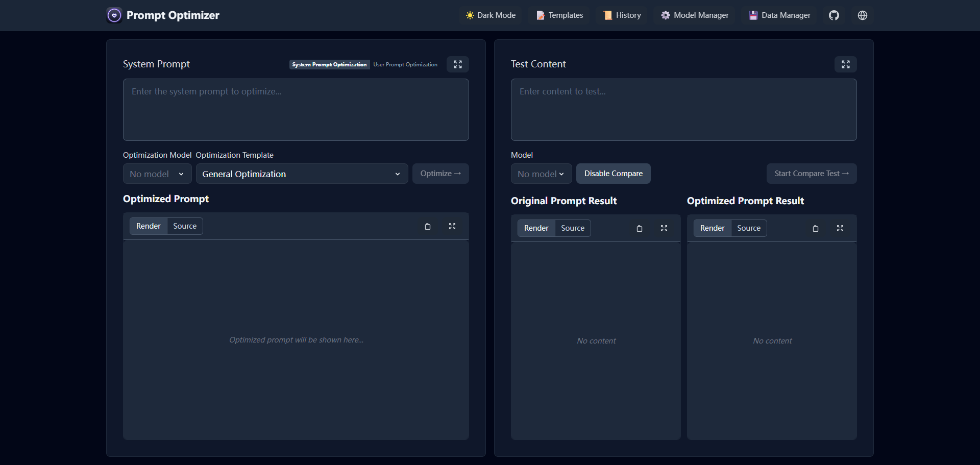Select Source tab in Optimized Prompt panel
980x465 pixels.
pos(185,226)
